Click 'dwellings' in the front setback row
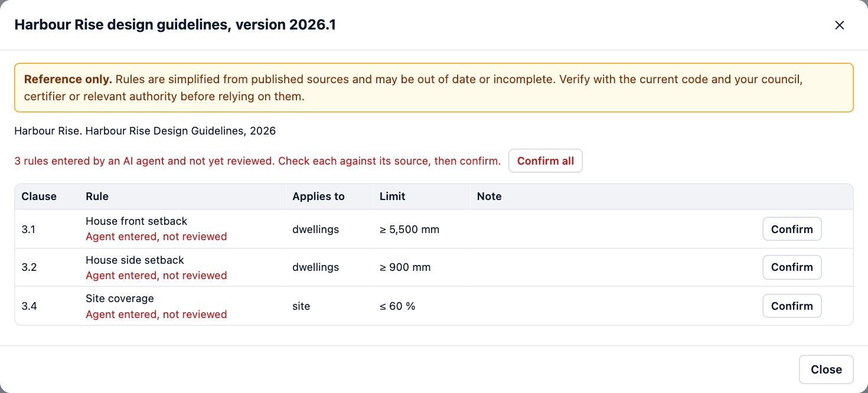Screen dimensions: 868x393 coord(315,230)
